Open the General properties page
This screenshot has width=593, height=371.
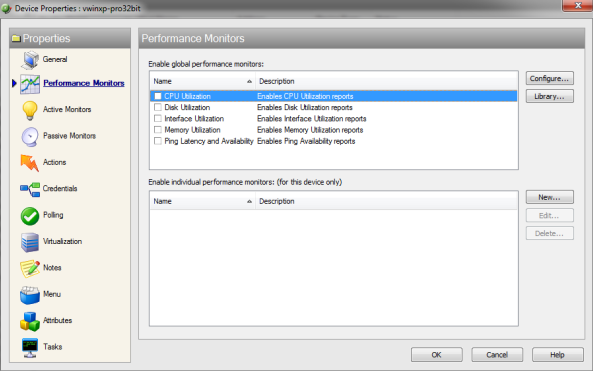coord(55,59)
